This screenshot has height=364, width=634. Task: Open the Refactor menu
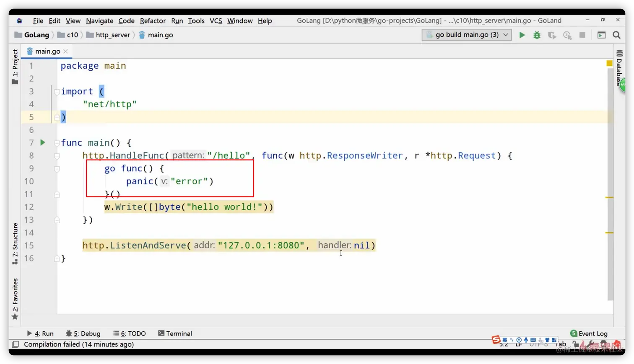point(153,21)
